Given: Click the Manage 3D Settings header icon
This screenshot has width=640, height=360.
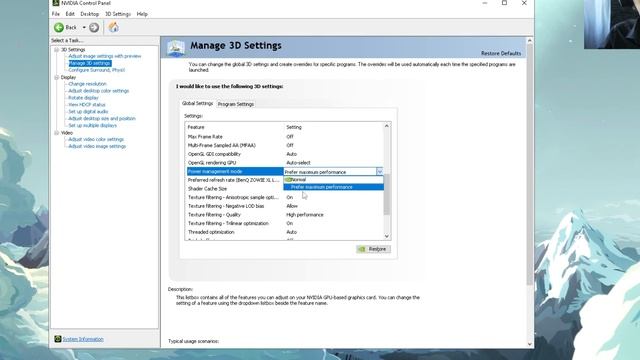Looking at the screenshot, I should pyautogui.click(x=176, y=48).
